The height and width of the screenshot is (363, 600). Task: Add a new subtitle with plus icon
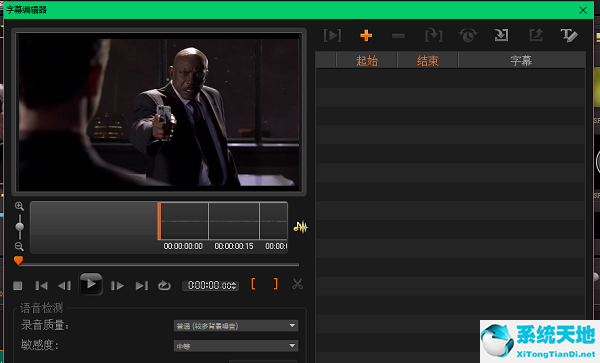(x=366, y=36)
